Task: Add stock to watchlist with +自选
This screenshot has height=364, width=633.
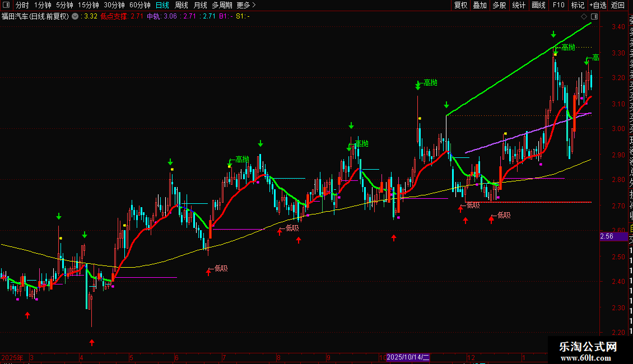Action: tap(598, 5)
